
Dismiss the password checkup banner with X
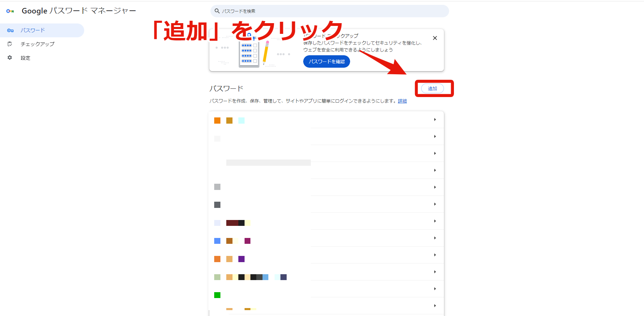coord(435,38)
